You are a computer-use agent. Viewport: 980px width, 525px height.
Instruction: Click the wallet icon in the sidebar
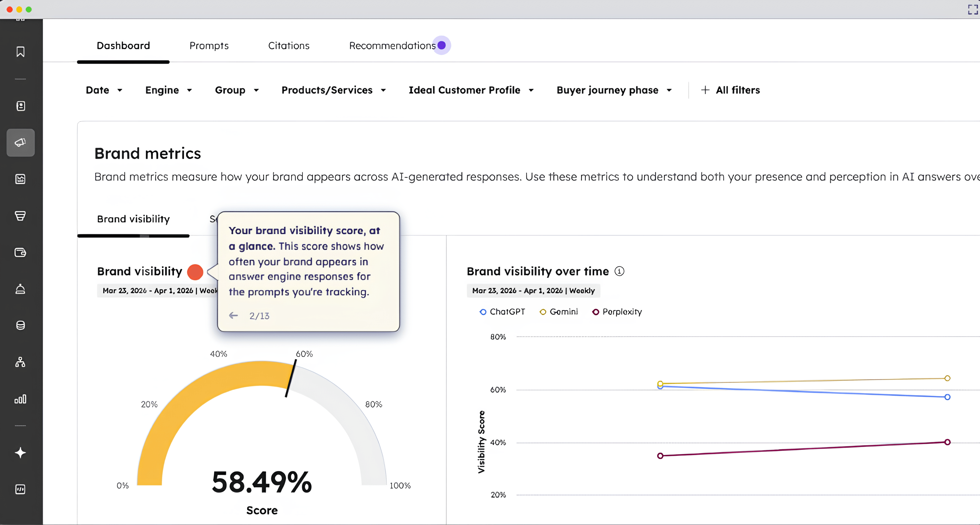coord(20,252)
